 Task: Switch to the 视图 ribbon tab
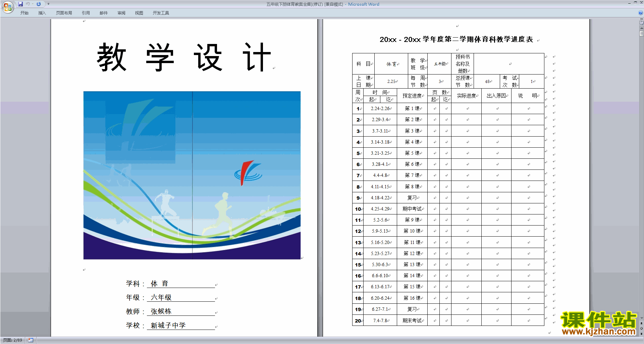click(x=139, y=13)
